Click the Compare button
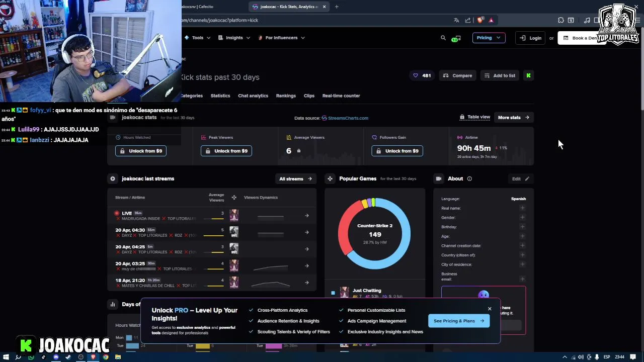The height and width of the screenshot is (362, 644). pos(457,75)
